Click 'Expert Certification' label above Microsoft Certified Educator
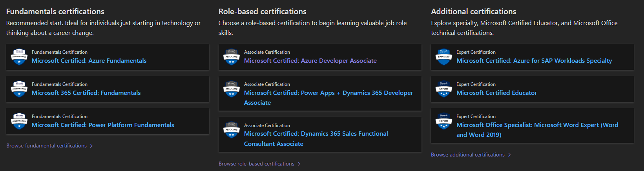Viewport: 644px width, 171px height. pos(476,84)
